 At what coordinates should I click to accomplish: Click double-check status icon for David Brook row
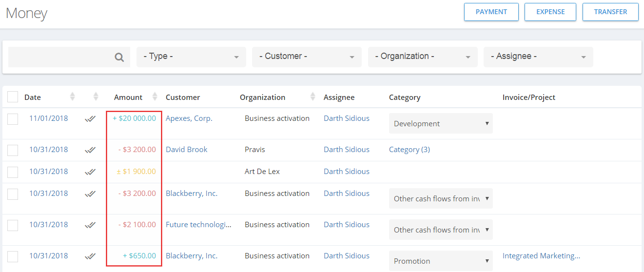click(90, 150)
